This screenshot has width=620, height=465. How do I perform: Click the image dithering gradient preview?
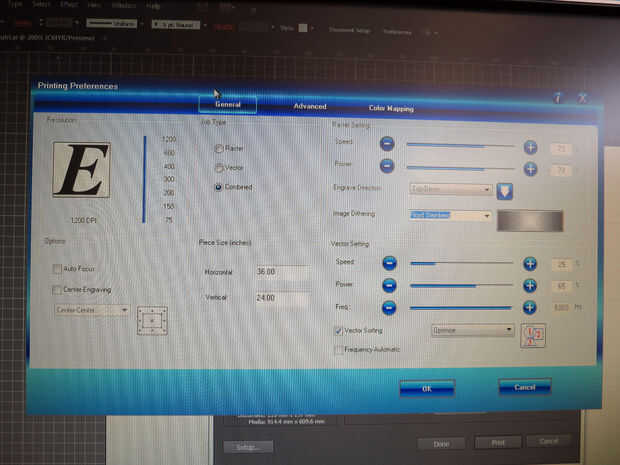tap(530, 221)
